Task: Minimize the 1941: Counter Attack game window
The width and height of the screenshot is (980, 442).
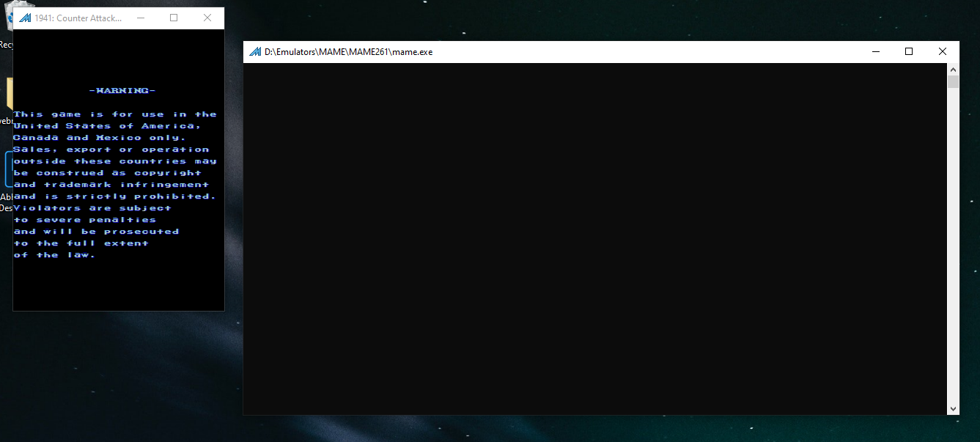Action: [x=140, y=18]
